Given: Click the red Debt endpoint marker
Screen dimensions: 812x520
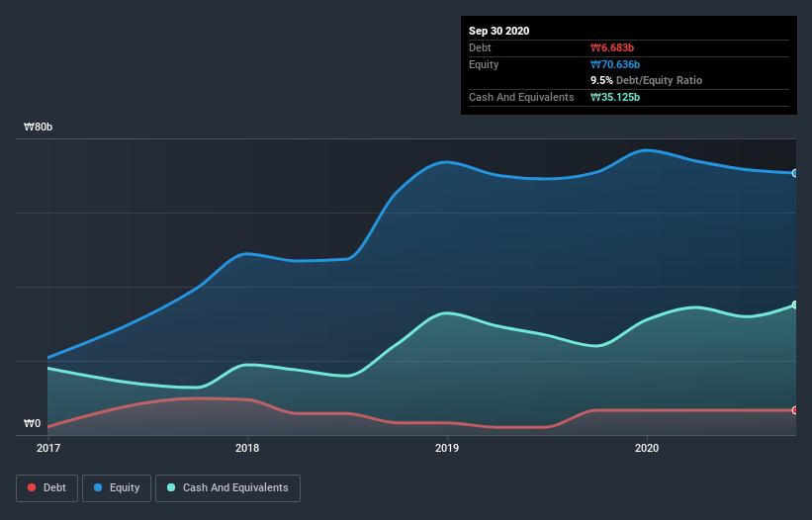Looking at the screenshot, I should tap(795, 410).
